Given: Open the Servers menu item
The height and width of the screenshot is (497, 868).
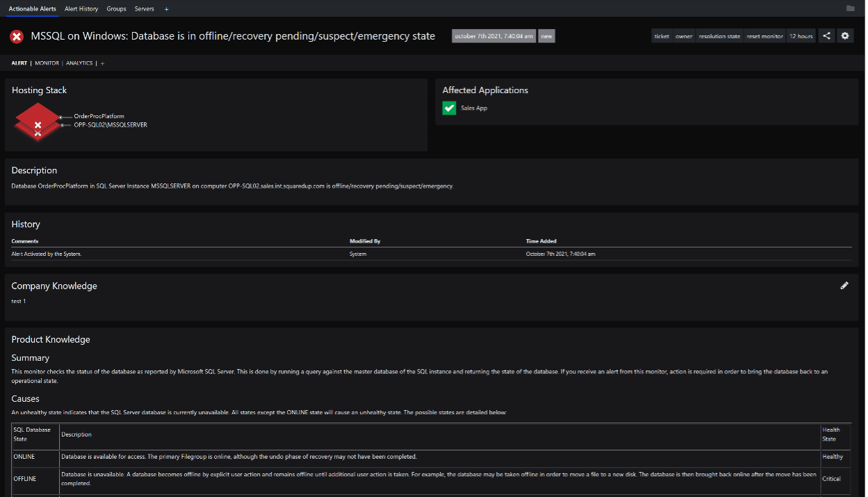Looking at the screenshot, I should [x=145, y=9].
